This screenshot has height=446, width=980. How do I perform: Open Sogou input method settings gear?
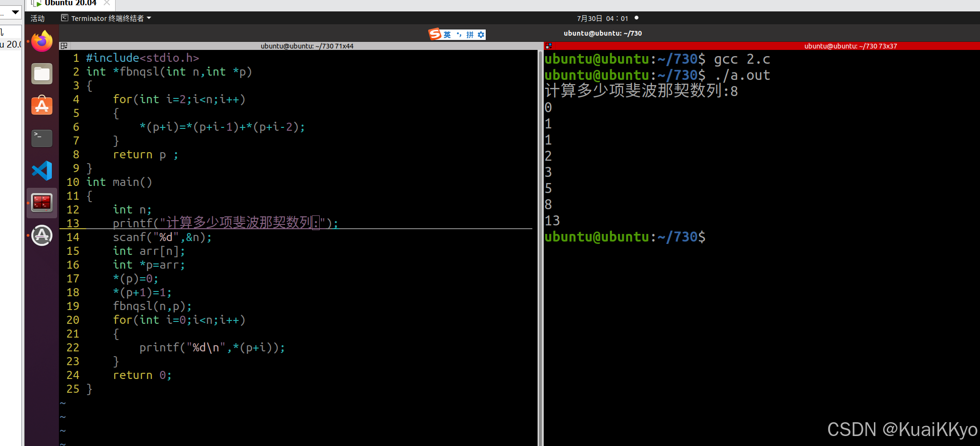pos(481,34)
